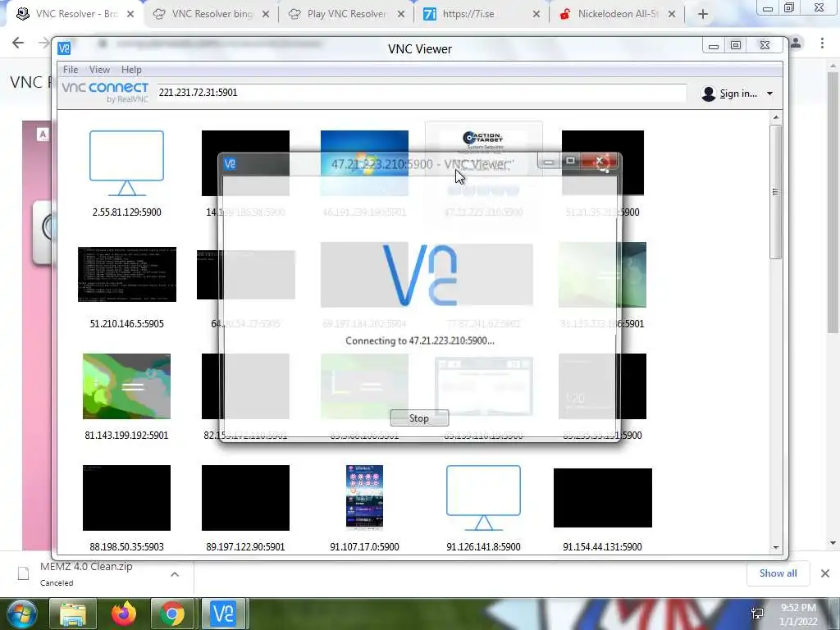Screen dimensions: 840x630
Task: Open Chrome's three-dot menu
Action: 822,43
